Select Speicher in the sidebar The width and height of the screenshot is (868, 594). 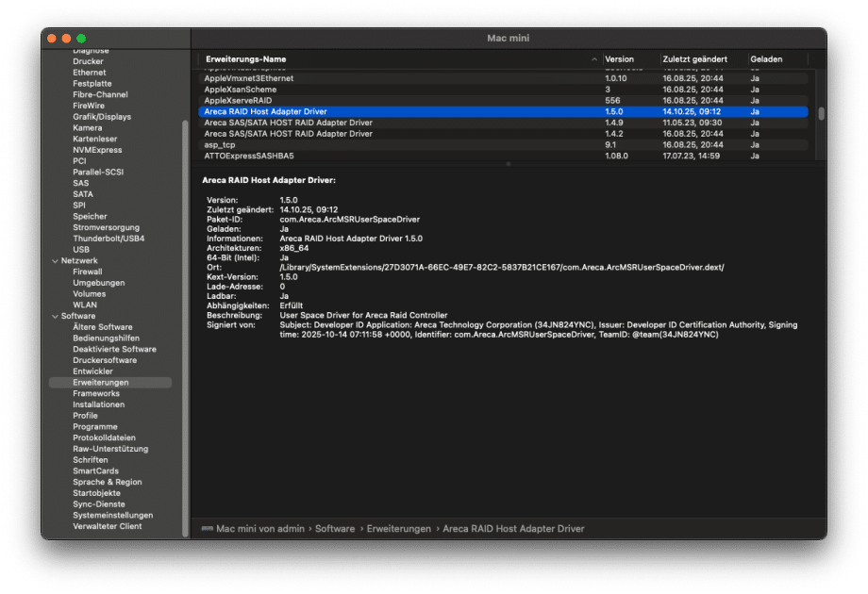click(90, 216)
